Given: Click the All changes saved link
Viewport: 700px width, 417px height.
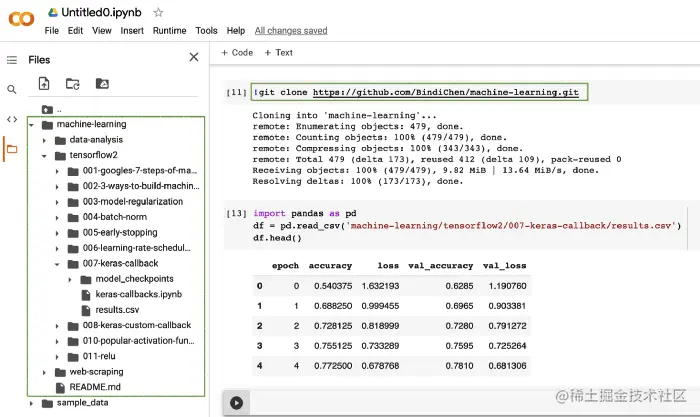Looking at the screenshot, I should pos(291,30).
